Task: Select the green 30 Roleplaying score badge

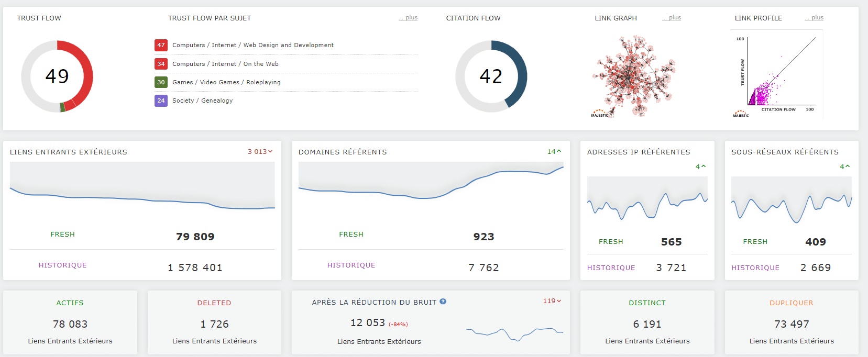Action: [x=161, y=82]
